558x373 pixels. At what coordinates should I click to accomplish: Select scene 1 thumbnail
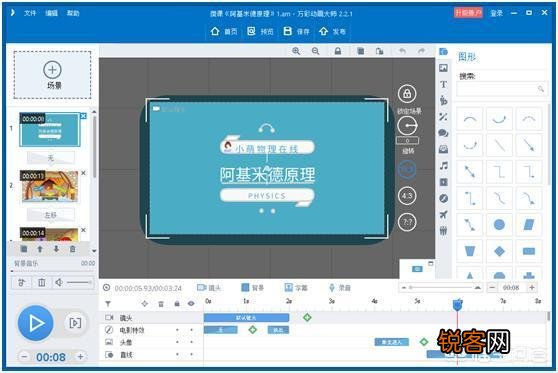pyautogui.click(x=50, y=130)
